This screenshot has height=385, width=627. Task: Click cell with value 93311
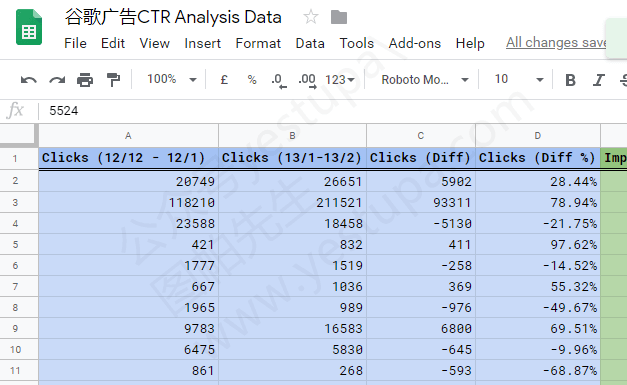[x=421, y=202]
